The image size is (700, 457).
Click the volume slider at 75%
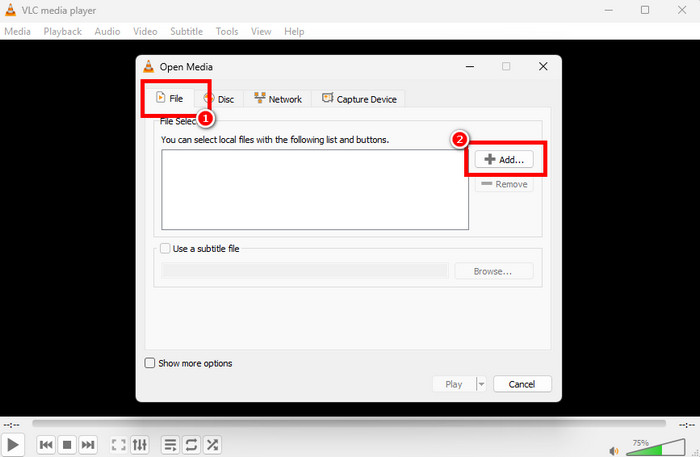click(656, 447)
